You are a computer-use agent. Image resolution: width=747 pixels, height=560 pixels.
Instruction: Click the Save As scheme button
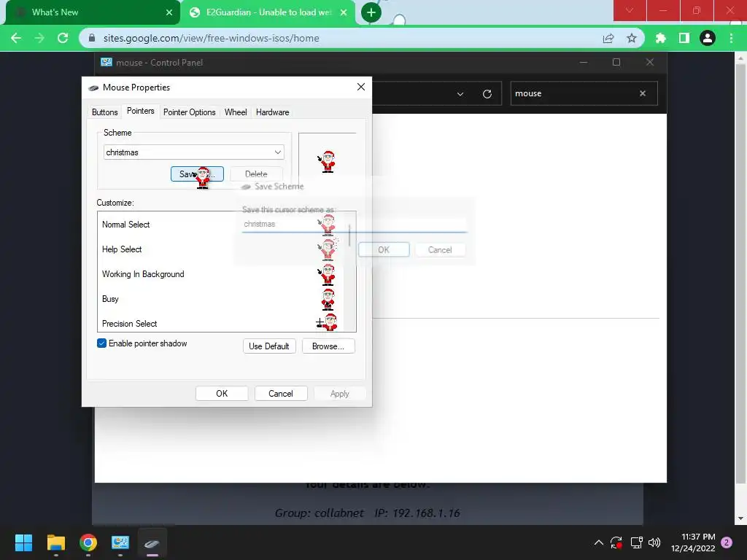pos(197,174)
